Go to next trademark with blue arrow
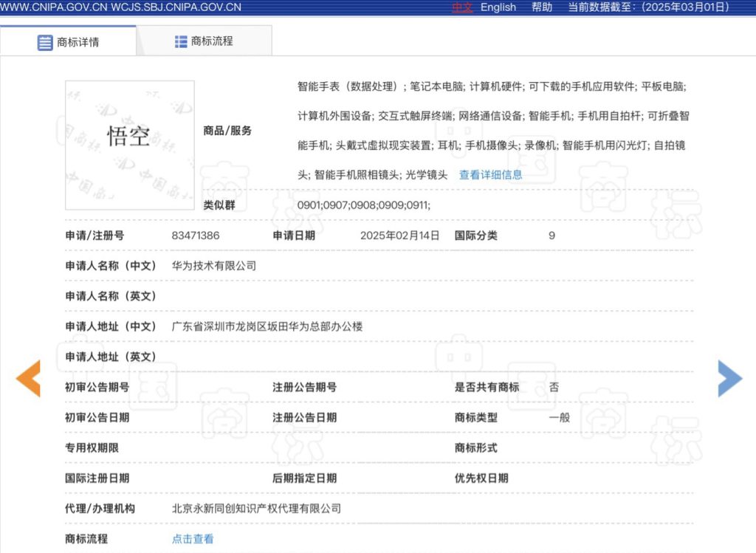756x553 pixels. [730, 379]
